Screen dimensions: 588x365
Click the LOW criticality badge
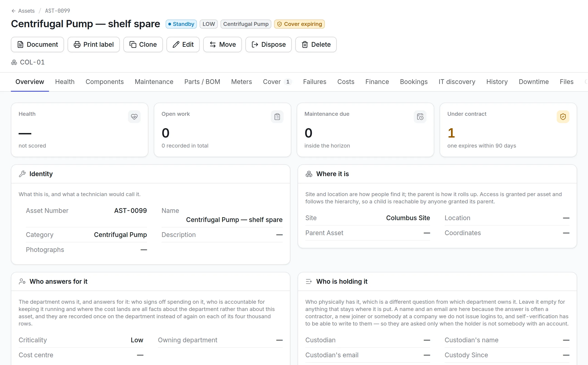(209, 24)
